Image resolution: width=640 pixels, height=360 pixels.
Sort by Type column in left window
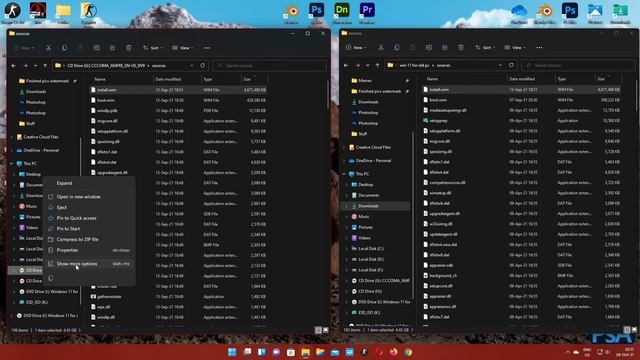point(221,79)
